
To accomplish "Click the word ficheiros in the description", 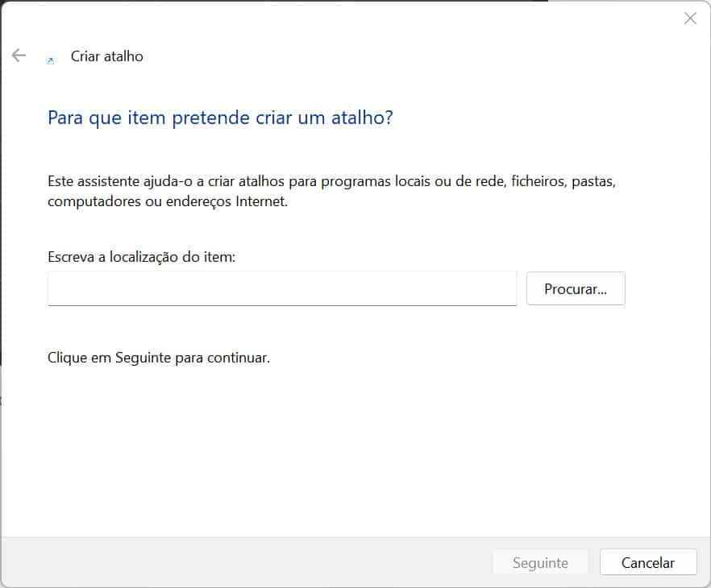I will 537,181.
